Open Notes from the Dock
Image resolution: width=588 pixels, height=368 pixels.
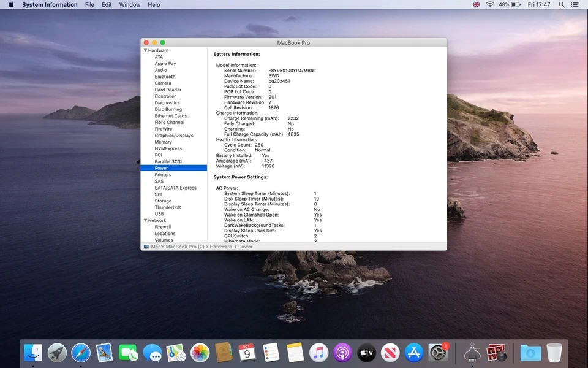tap(295, 353)
